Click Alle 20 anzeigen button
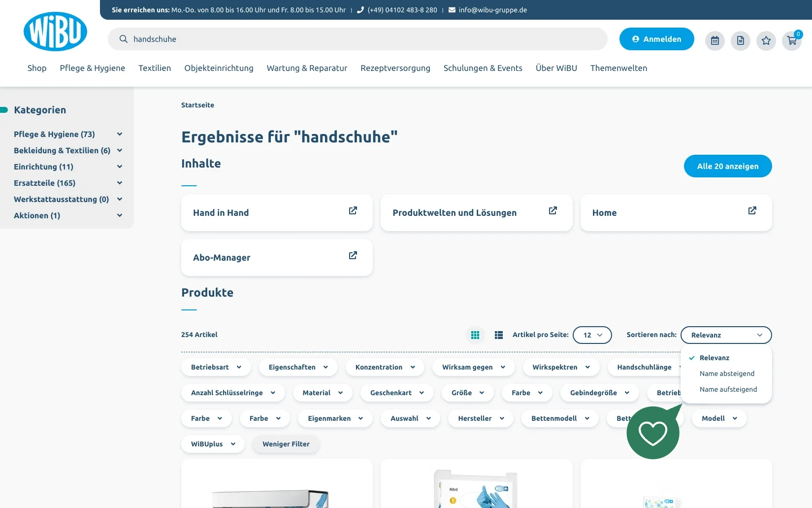 728,166
